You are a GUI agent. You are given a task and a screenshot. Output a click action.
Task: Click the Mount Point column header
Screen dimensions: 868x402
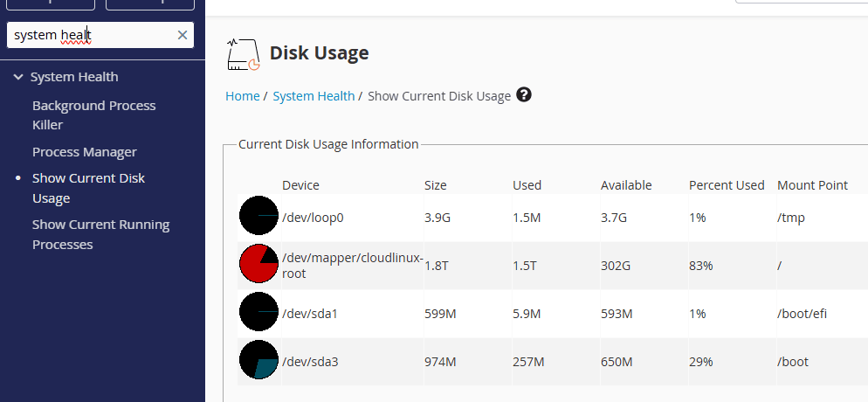click(812, 185)
